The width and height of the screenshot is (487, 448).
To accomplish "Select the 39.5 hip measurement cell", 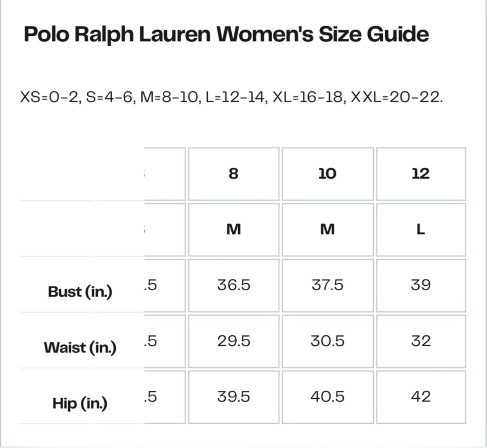I will coord(234,397).
